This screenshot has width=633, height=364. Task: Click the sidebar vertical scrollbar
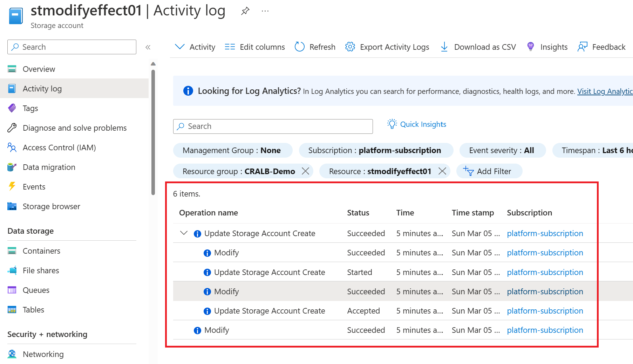153,132
